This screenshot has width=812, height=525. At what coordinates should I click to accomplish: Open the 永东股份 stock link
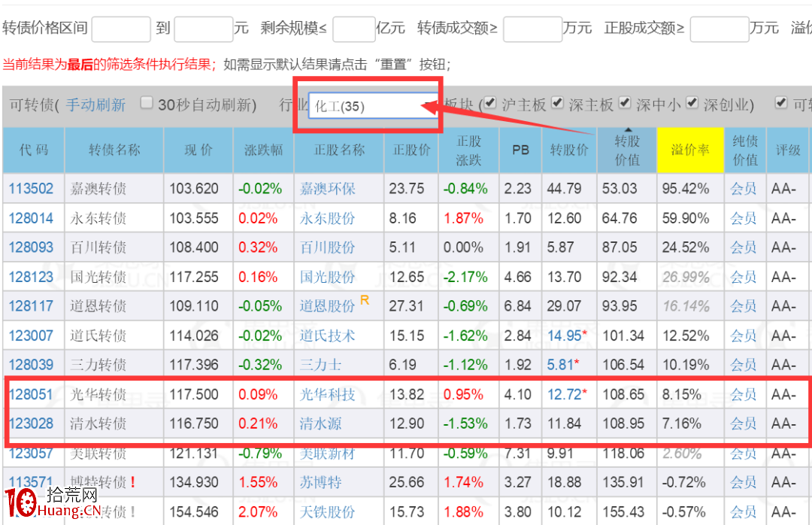click(327, 218)
